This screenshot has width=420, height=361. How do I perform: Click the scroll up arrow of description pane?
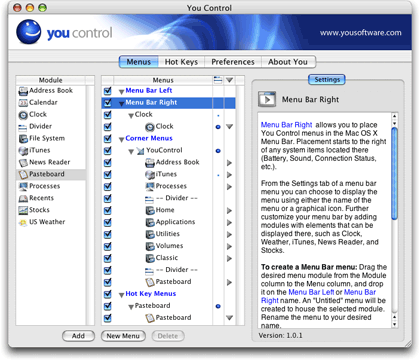click(x=395, y=116)
